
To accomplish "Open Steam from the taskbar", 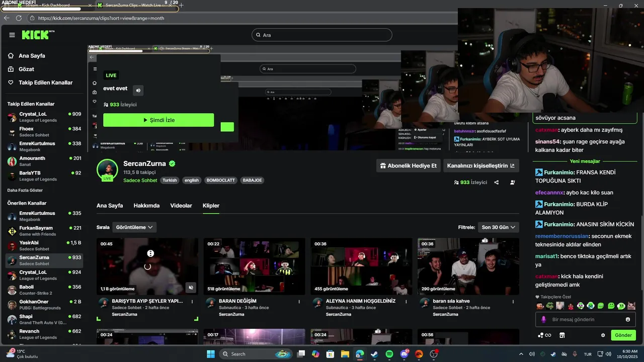I will [374, 354].
